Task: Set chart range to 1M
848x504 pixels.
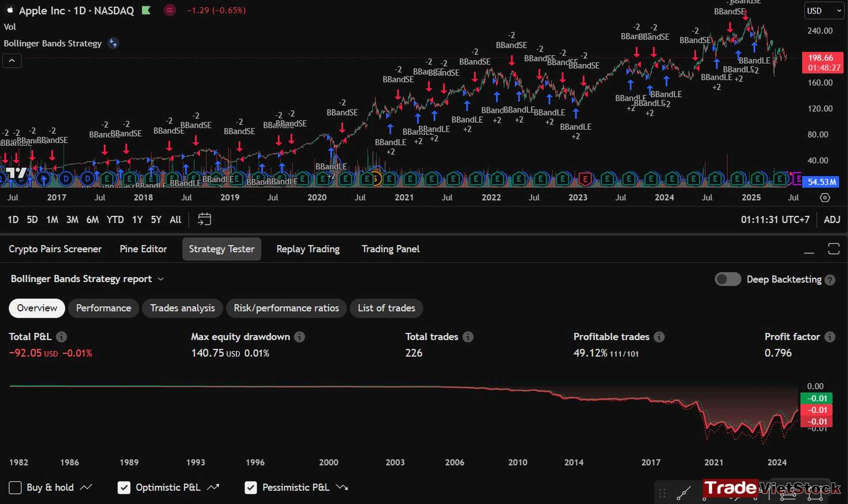Action: pos(52,220)
